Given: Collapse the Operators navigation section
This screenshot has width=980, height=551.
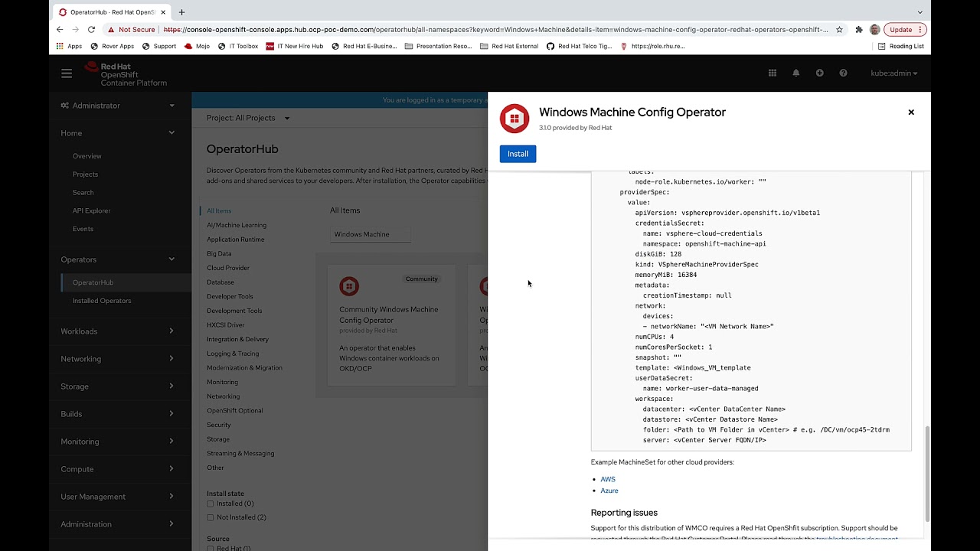Looking at the screenshot, I should [120, 259].
